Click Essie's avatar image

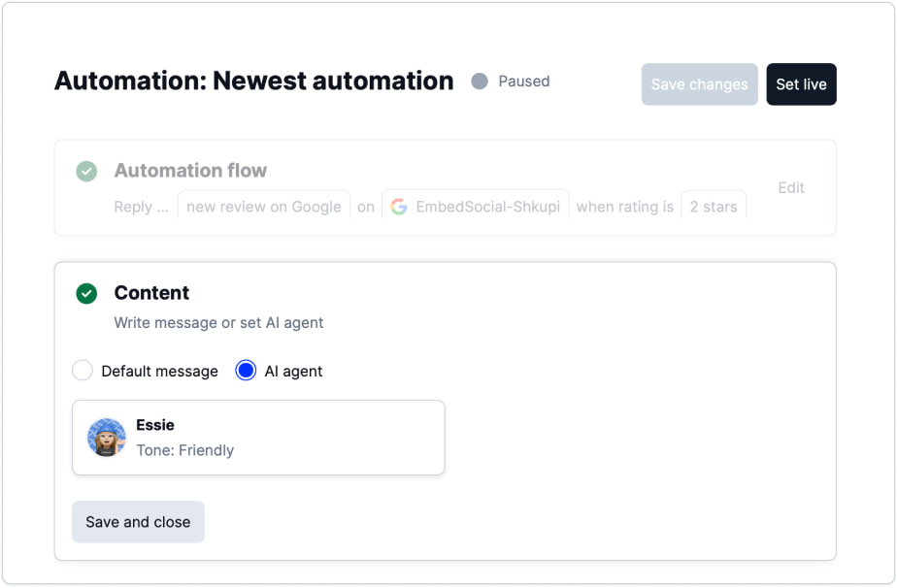click(107, 438)
